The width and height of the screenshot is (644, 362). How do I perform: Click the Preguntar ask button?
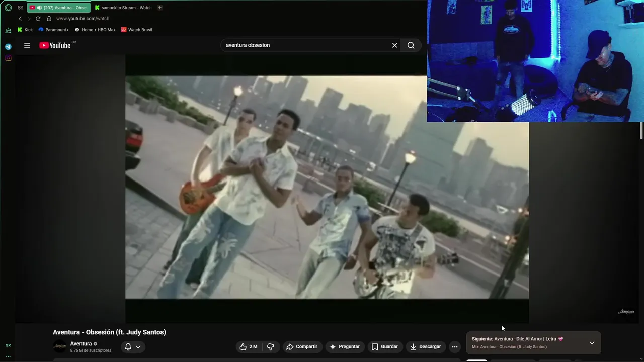click(x=345, y=347)
